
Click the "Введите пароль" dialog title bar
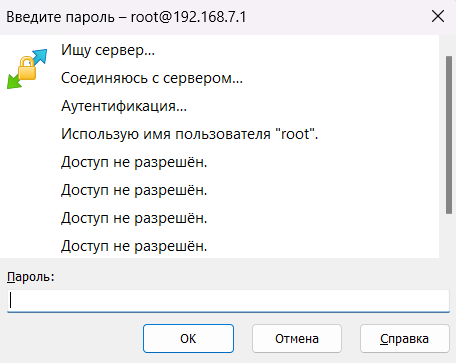[x=213, y=17]
